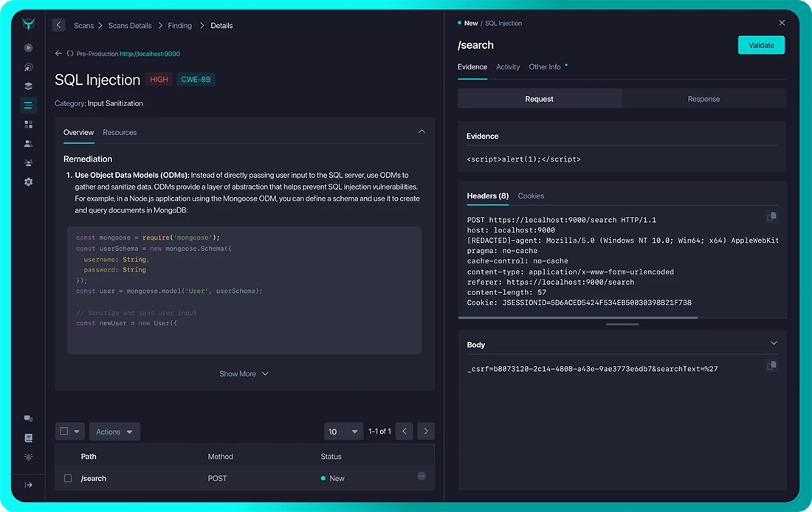812x512 pixels.
Task: Open the Other Info tab
Action: coord(545,67)
